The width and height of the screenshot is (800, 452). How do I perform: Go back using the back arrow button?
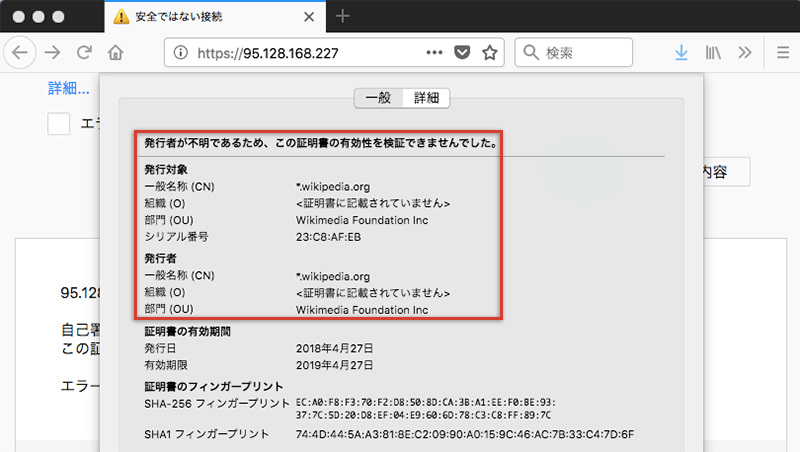[20, 52]
